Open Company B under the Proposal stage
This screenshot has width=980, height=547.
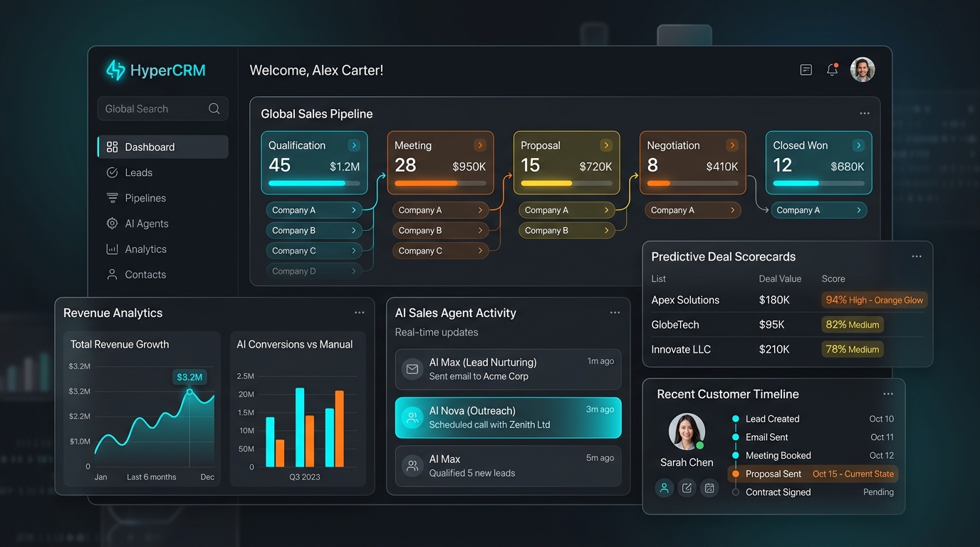coord(566,230)
